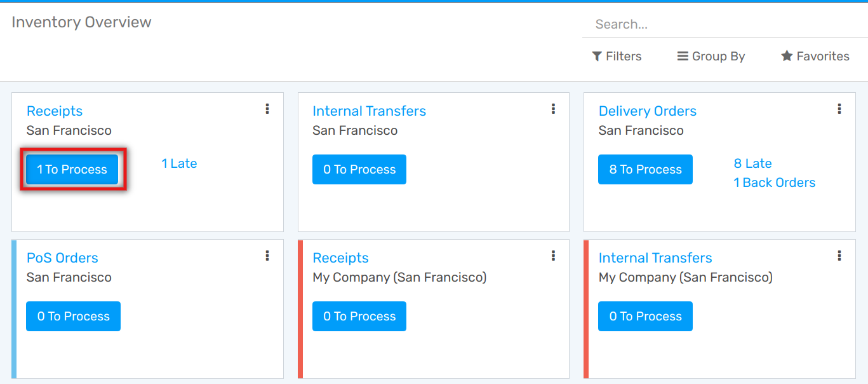868x384 pixels.
Task: Open kebab menu on San Francisco Receipts card
Action: [267, 109]
